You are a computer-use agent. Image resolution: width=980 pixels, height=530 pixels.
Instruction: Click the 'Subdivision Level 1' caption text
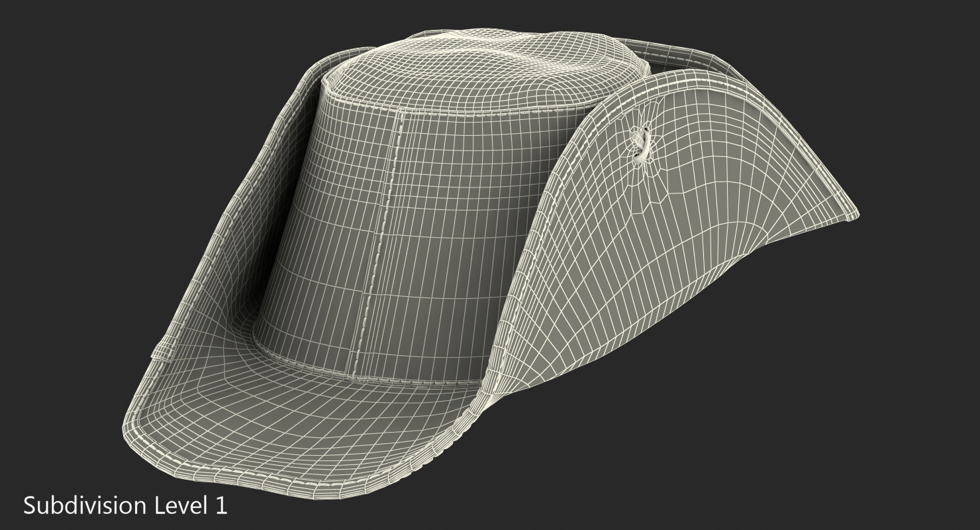tap(125, 506)
